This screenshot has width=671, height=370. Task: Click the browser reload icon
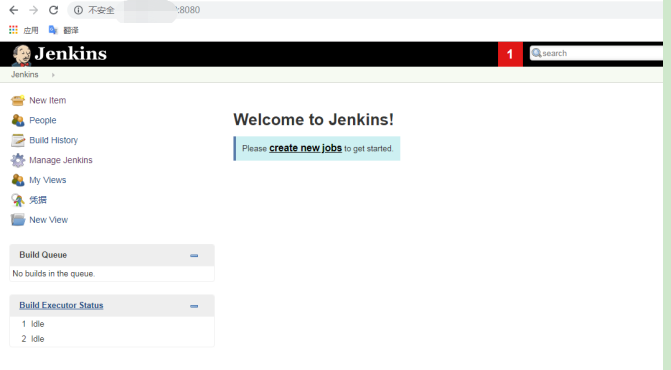[x=53, y=10]
